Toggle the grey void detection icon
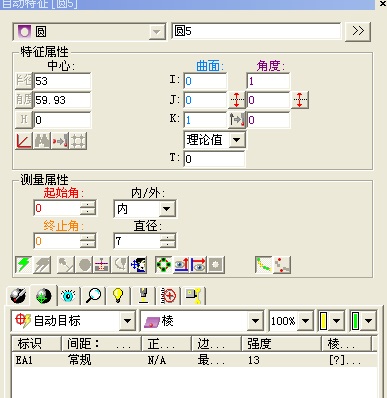The width and height of the screenshot is (387, 398). tap(120, 265)
